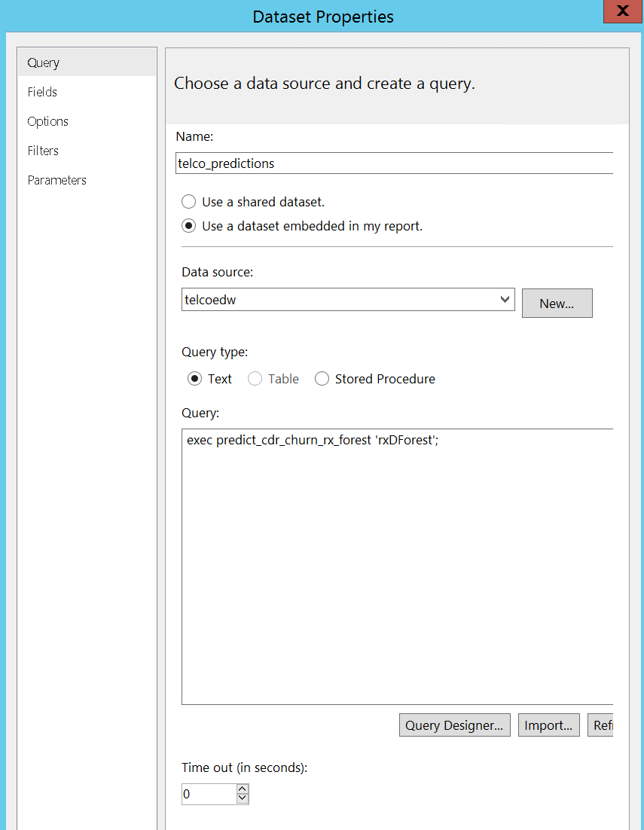Open the Query Designer
This screenshot has width=644, height=830.
click(x=454, y=725)
